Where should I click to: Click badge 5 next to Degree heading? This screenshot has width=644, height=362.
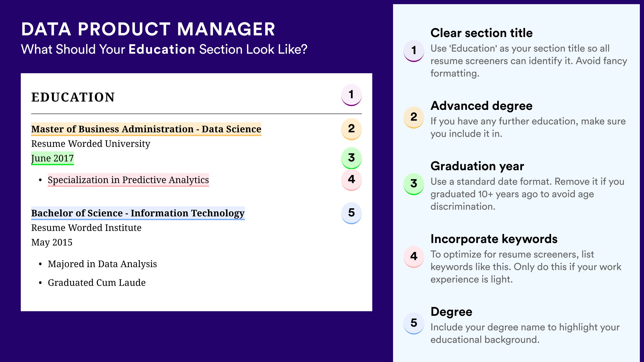click(414, 324)
